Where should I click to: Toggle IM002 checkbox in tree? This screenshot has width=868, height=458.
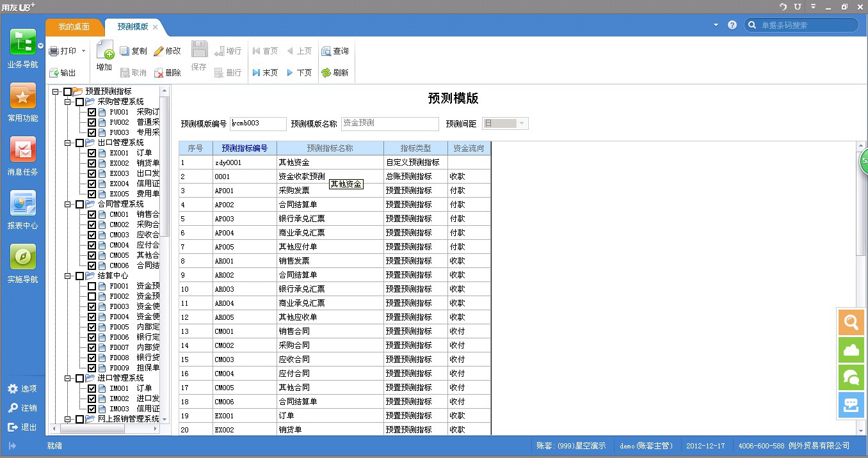pos(92,399)
